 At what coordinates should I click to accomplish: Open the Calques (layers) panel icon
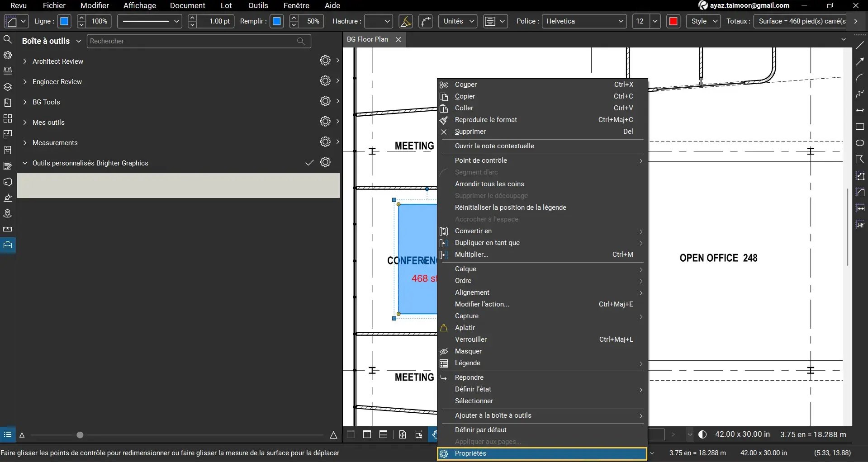(x=8, y=87)
